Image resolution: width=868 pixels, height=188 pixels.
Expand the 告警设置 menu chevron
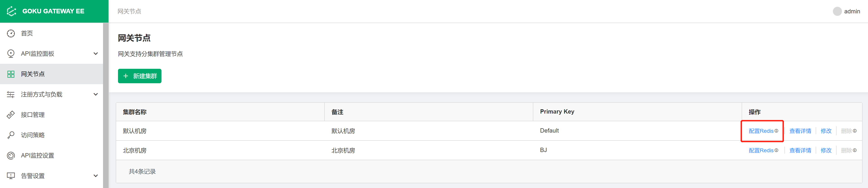(96, 176)
